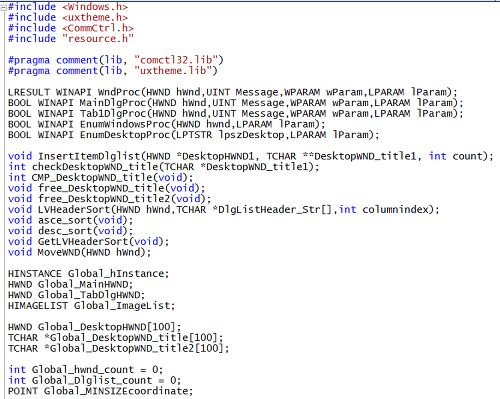Click the MainDlgProc declaration line

(236, 103)
